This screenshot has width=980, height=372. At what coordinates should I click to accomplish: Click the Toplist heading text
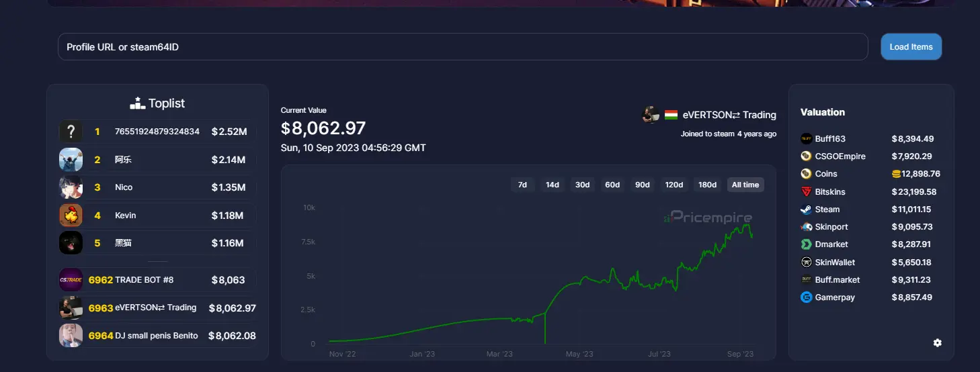click(167, 103)
